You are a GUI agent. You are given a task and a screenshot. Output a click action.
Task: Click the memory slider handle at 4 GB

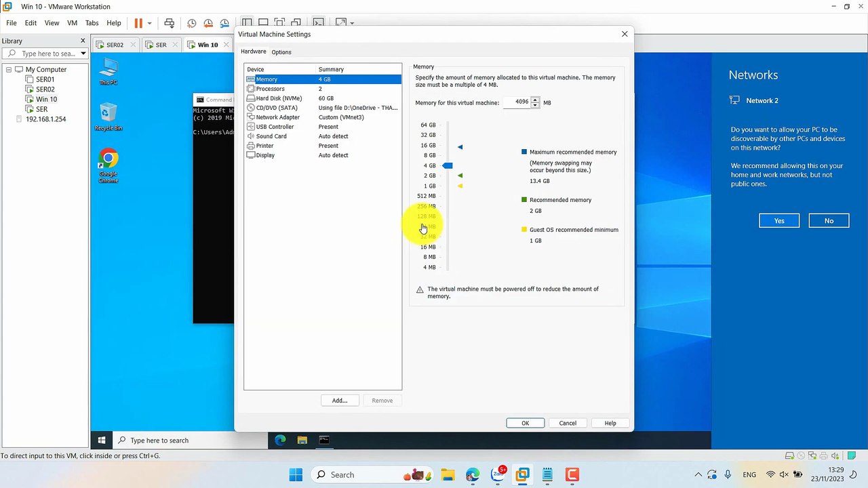[x=448, y=165]
